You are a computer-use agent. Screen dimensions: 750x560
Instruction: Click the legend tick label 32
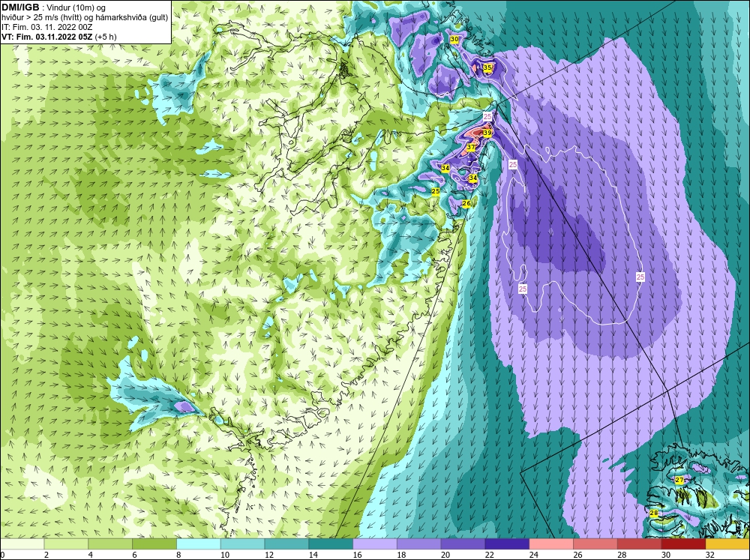click(x=709, y=555)
